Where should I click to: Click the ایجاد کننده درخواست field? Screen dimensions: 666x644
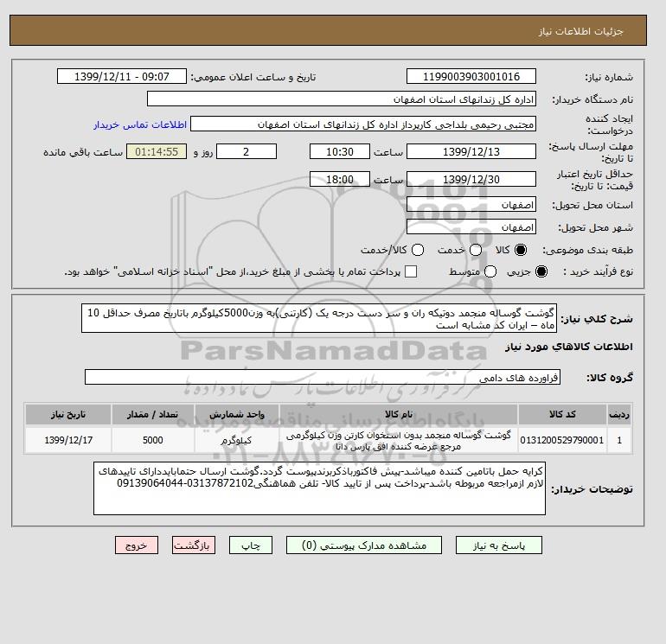(x=363, y=124)
